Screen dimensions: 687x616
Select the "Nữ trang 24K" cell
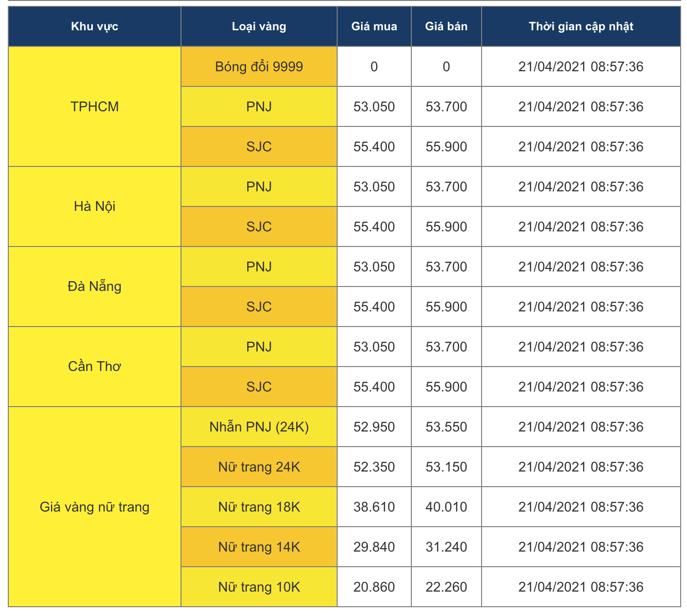coord(259,467)
